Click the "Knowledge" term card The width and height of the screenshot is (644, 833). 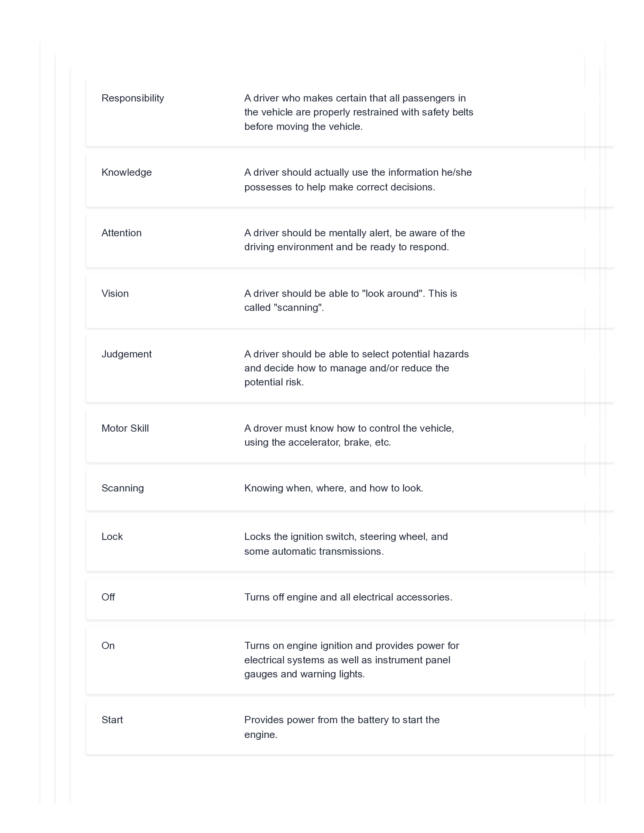coord(126,172)
